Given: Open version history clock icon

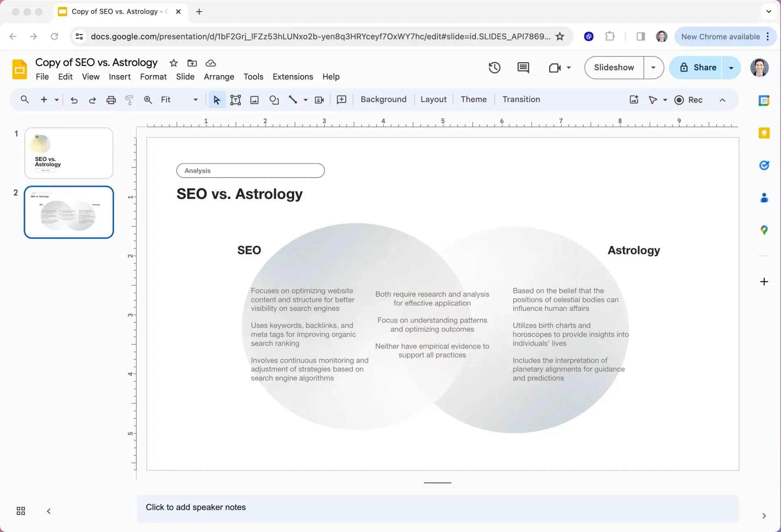Looking at the screenshot, I should click(x=494, y=67).
